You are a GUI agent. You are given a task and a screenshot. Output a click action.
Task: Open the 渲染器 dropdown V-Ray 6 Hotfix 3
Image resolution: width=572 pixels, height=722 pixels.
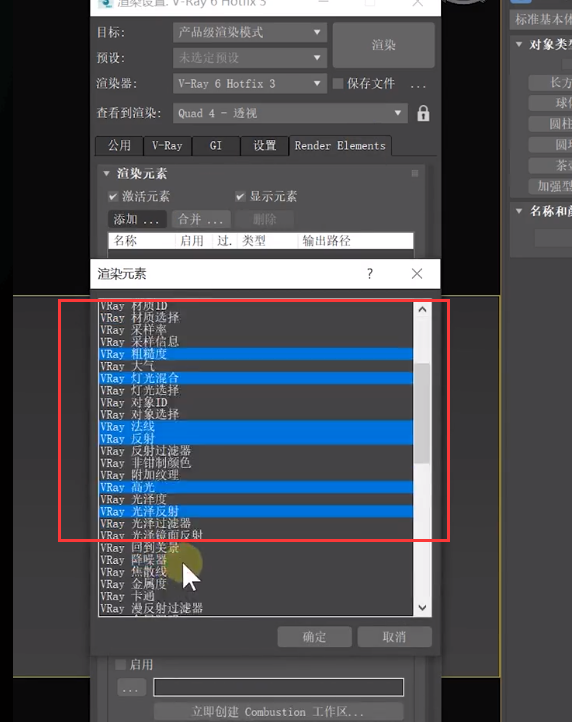pos(250,84)
